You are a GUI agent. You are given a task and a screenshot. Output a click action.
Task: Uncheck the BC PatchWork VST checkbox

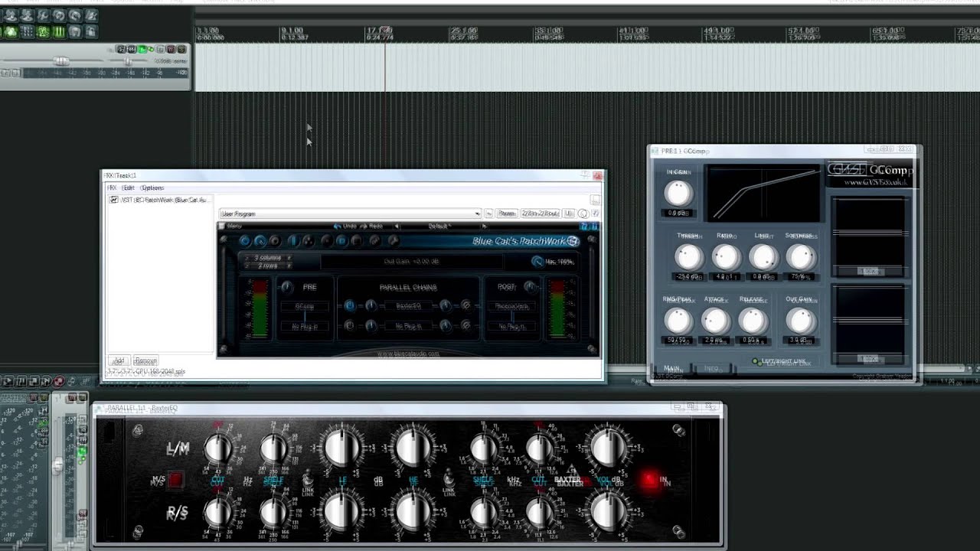114,200
